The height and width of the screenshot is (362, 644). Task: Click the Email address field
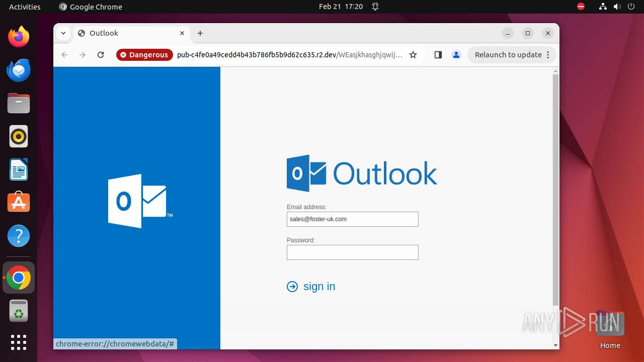click(352, 219)
